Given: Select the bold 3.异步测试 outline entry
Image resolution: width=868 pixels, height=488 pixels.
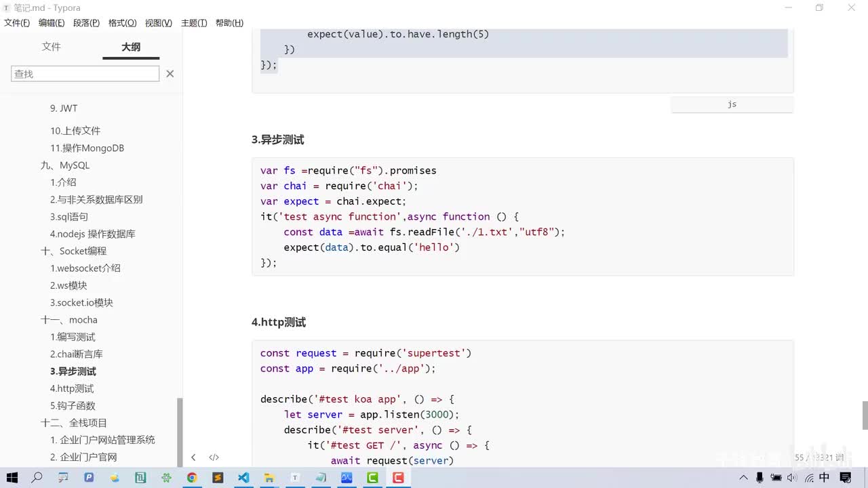Looking at the screenshot, I should click(x=73, y=371).
